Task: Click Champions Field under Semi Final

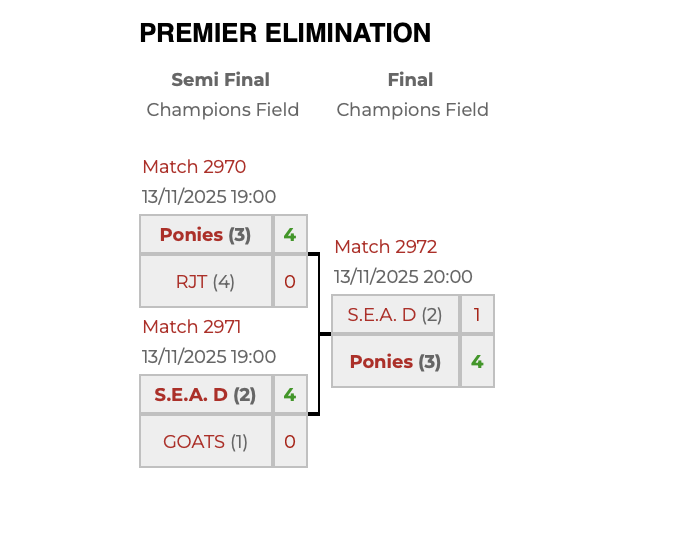Action: pos(223,110)
